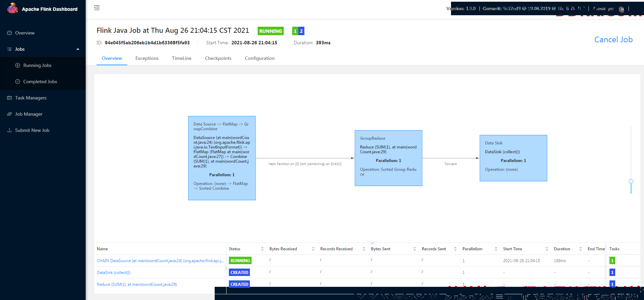Click the Jobs list icon in the sidebar
The image size is (644, 300).
point(9,49)
